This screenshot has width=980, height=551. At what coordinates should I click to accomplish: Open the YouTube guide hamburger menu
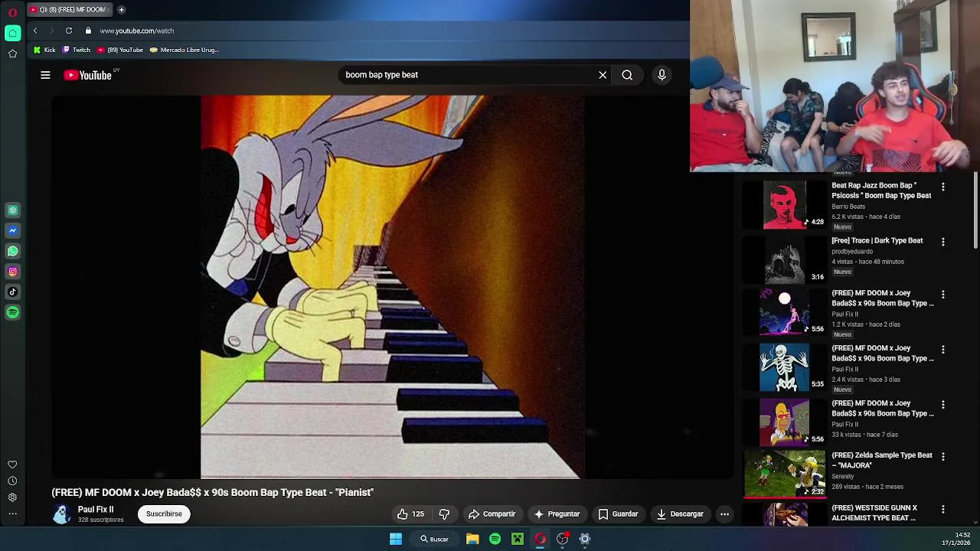coord(45,75)
